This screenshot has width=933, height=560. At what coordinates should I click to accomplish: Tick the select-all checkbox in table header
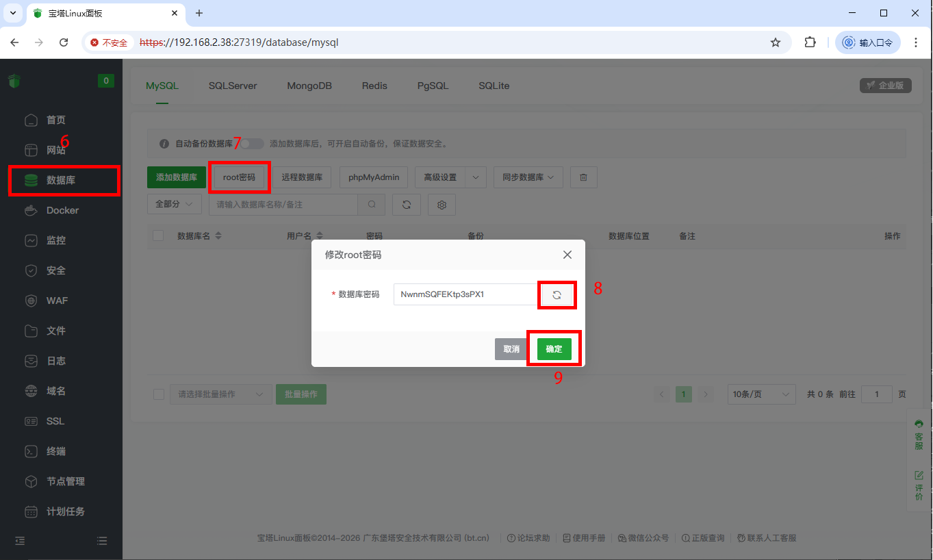pyautogui.click(x=158, y=236)
